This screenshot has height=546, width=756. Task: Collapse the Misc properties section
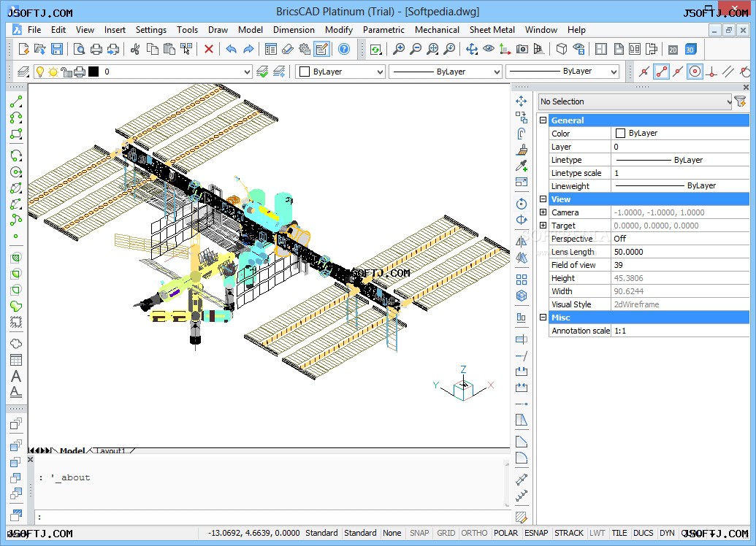[x=543, y=317]
